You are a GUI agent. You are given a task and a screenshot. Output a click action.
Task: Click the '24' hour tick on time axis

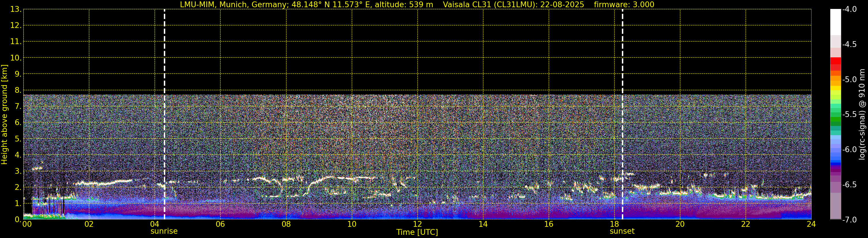(x=811, y=224)
